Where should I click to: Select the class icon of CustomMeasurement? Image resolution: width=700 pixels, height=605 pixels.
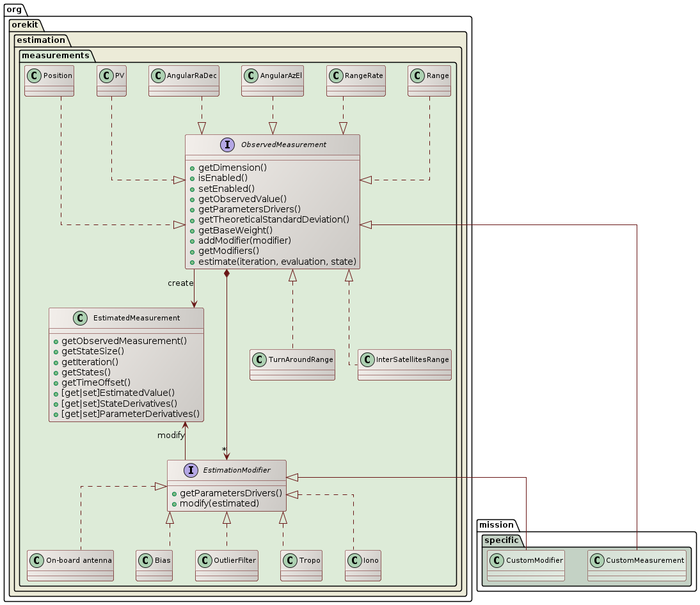(597, 560)
